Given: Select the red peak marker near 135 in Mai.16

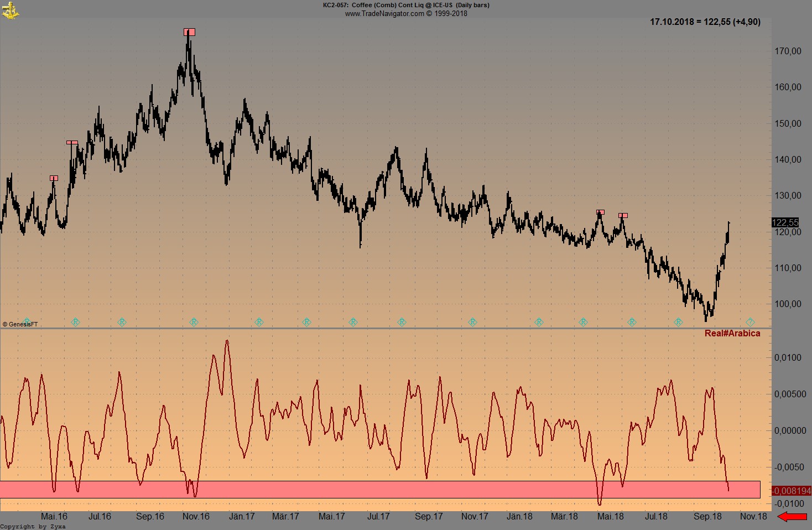Looking at the screenshot, I should pyautogui.click(x=54, y=178).
